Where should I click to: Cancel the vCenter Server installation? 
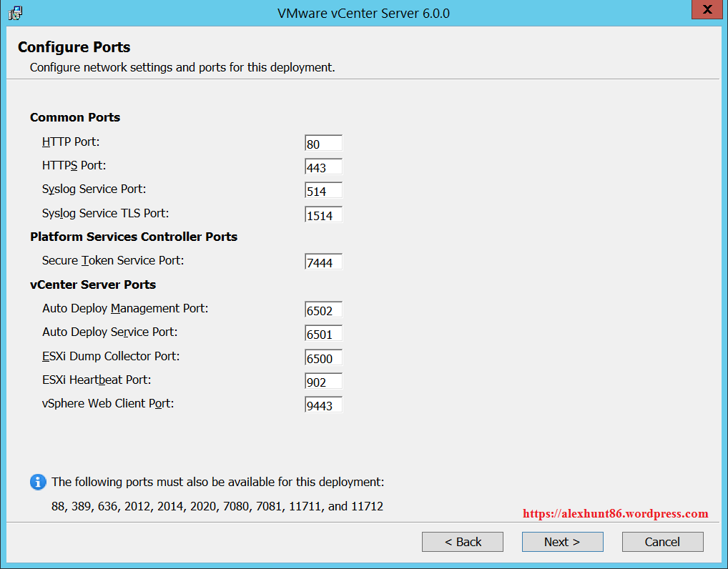pyautogui.click(x=662, y=542)
